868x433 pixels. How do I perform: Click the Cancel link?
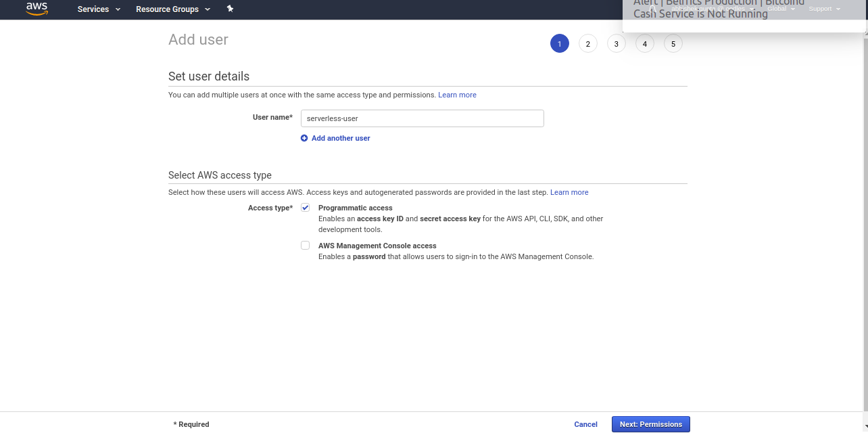click(x=586, y=424)
